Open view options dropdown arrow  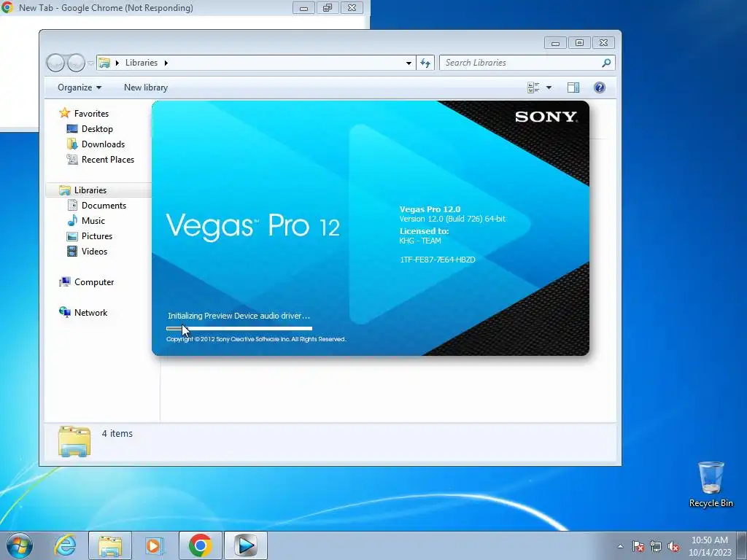pos(549,87)
